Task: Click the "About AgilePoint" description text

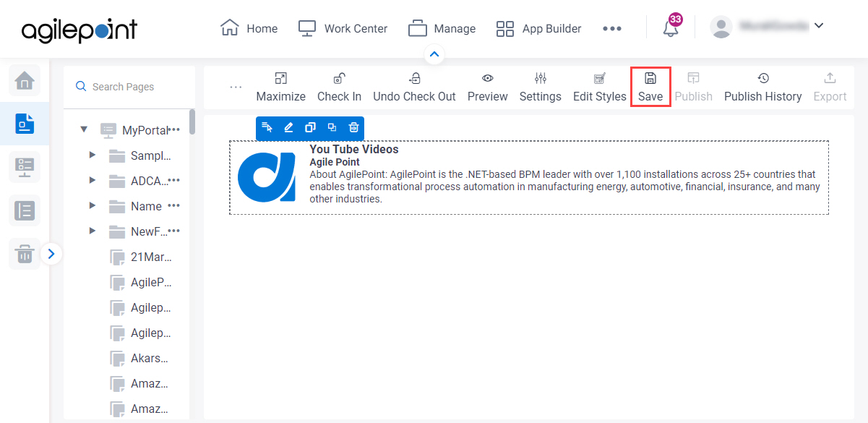Action: [564, 187]
